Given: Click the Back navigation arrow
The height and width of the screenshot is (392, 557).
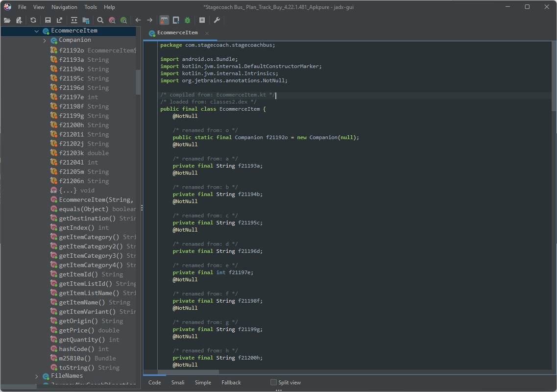Looking at the screenshot, I should pyautogui.click(x=137, y=20).
